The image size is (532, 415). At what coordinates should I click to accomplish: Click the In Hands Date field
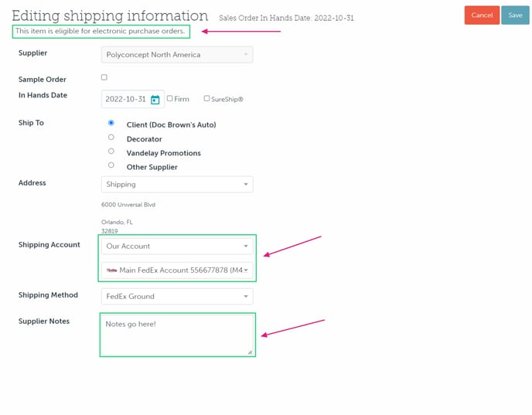tap(125, 100)
